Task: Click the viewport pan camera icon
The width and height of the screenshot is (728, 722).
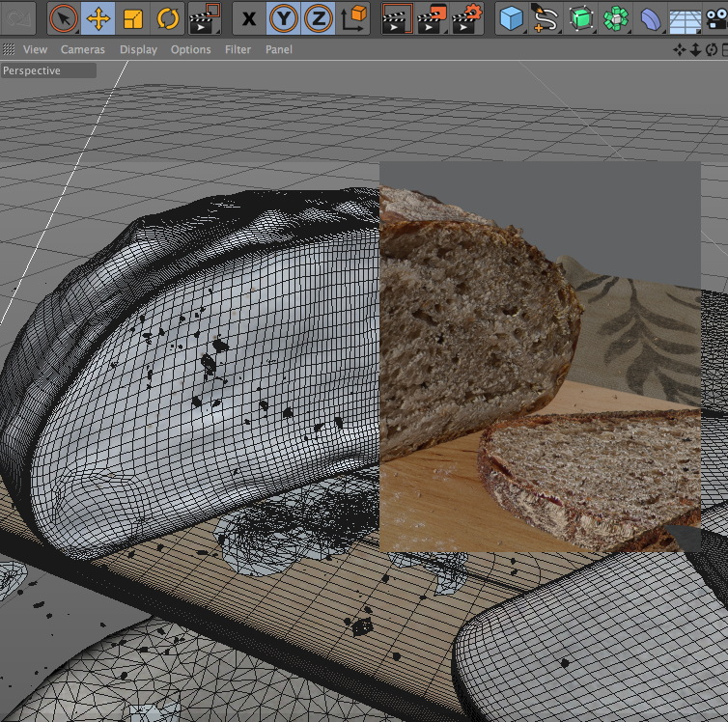Action: 680,49
